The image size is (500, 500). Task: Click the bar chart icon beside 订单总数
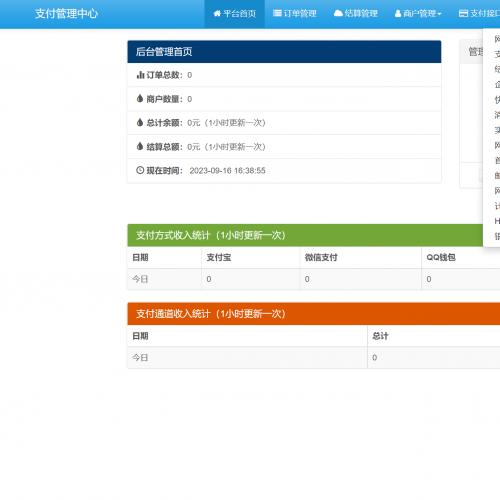[140, 75]
